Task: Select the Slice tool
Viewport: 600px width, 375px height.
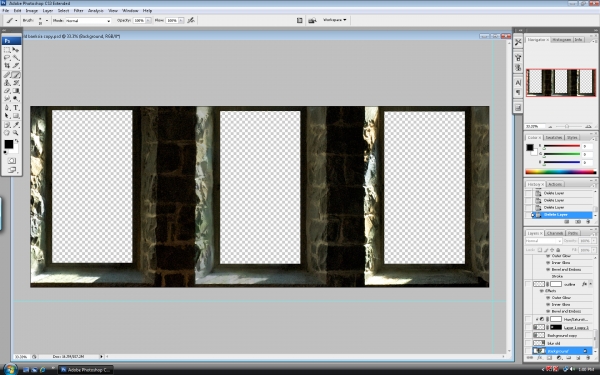Action: pos(16,66)
